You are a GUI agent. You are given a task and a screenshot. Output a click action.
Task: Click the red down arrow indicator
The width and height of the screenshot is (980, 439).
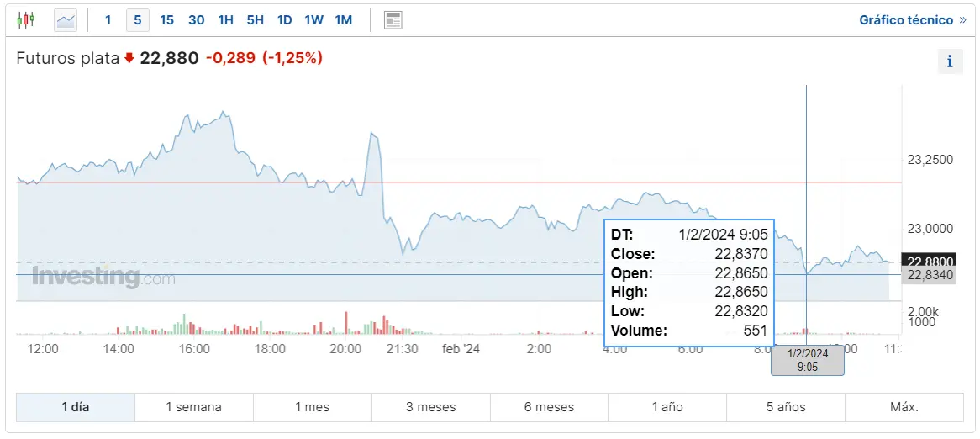click(129, 58)
